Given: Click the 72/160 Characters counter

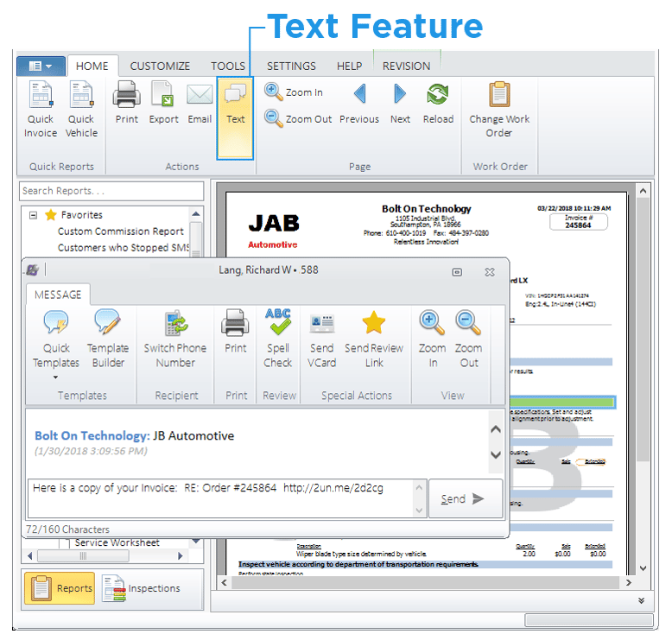Looking at the screenshot, I should coord(67,529).
